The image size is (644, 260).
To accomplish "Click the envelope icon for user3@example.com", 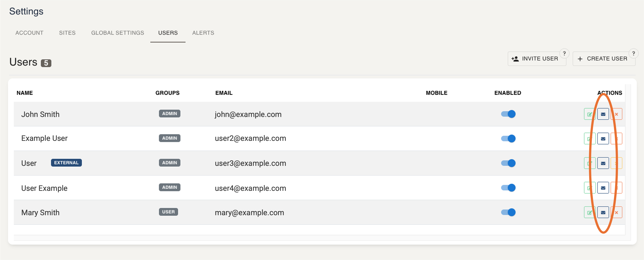I will 603,163.
